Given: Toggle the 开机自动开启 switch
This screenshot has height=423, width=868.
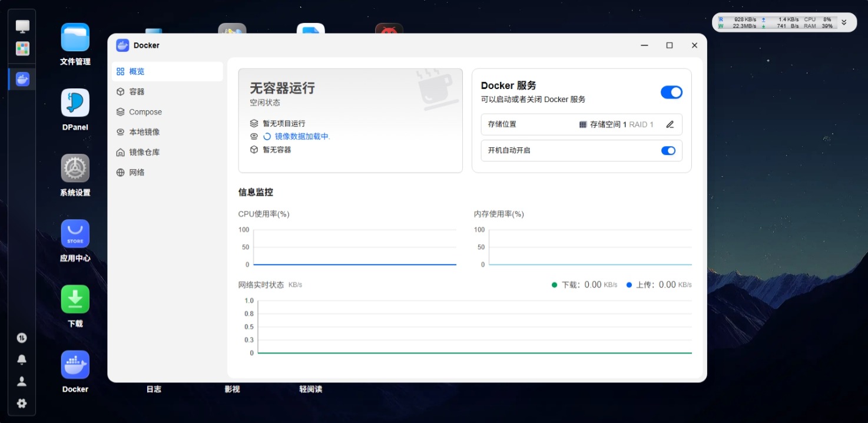Looking at the screenshot, I should [668, 150].
